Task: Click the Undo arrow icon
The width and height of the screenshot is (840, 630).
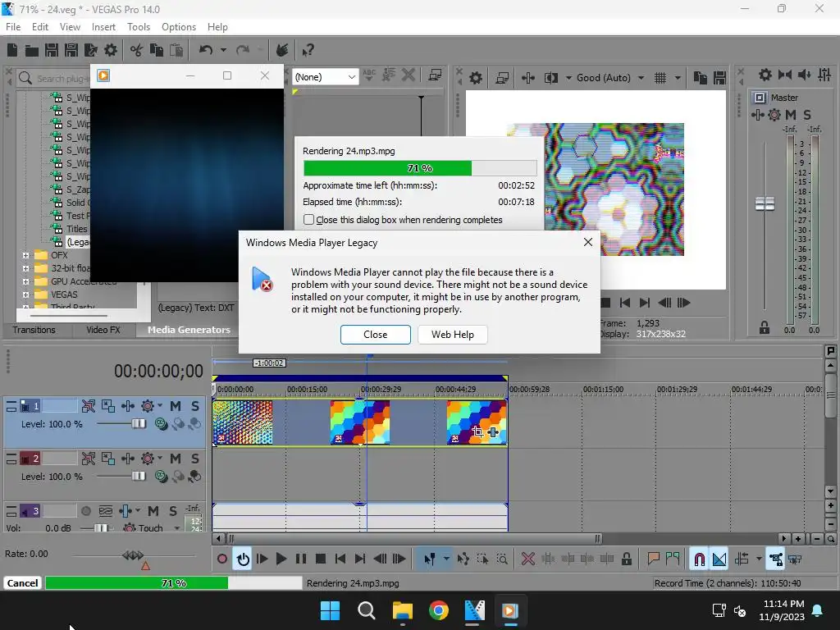Action: click(206, 50)
